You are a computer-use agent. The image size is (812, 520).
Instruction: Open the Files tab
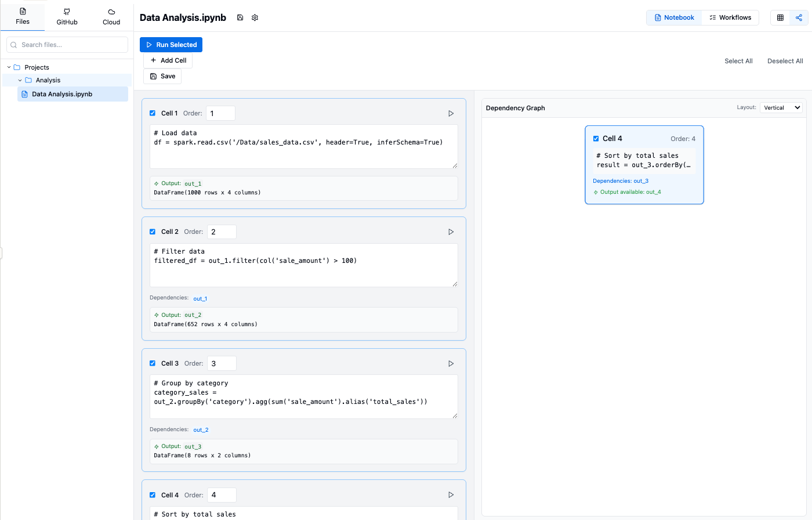[x=23, y=16]
